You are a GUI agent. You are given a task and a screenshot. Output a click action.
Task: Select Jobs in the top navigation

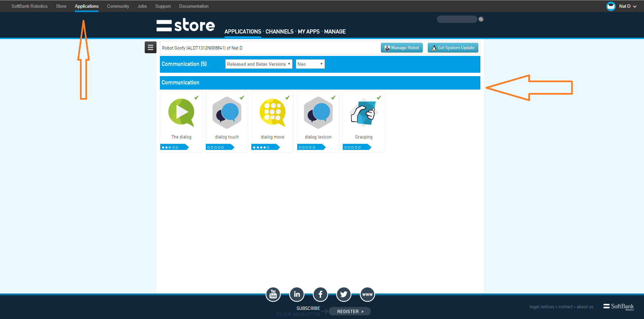click(x=142, y=6)
